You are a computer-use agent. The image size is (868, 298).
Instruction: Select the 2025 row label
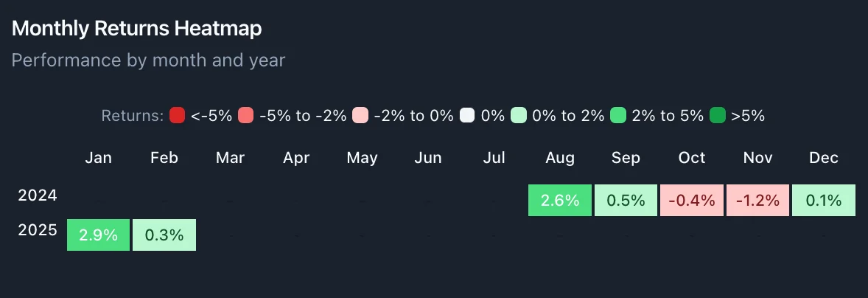(x=38, y=231)
